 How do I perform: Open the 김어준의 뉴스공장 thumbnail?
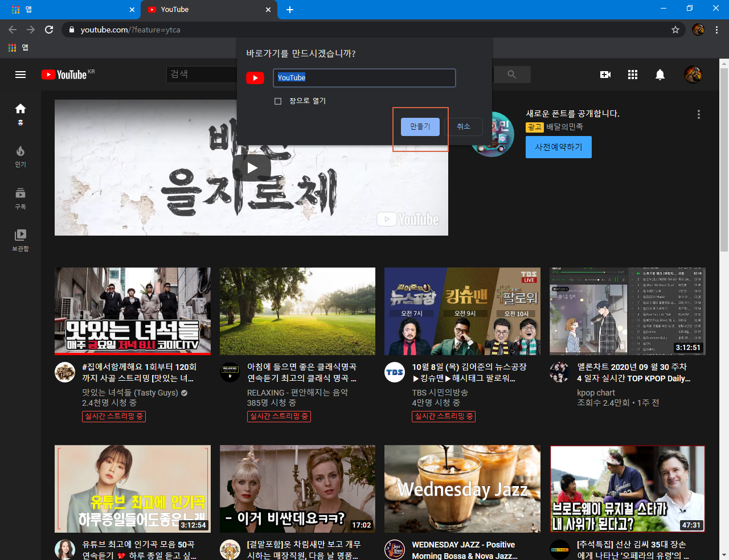click(x=462, y=311)
